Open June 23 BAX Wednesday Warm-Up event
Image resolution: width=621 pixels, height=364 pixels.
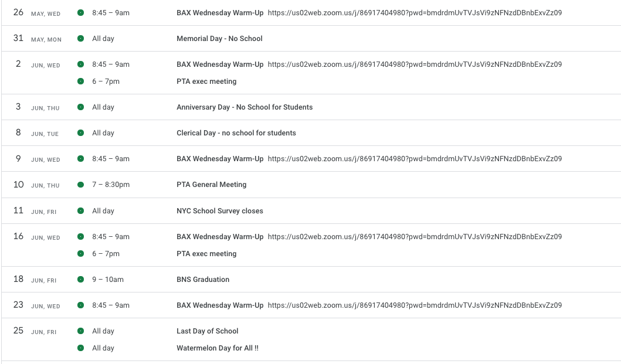pos(220,305)
